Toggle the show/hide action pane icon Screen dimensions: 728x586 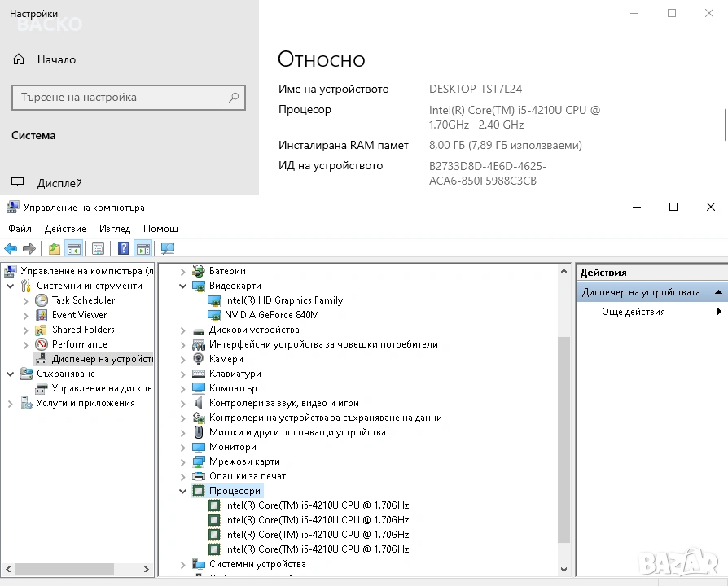143,248
